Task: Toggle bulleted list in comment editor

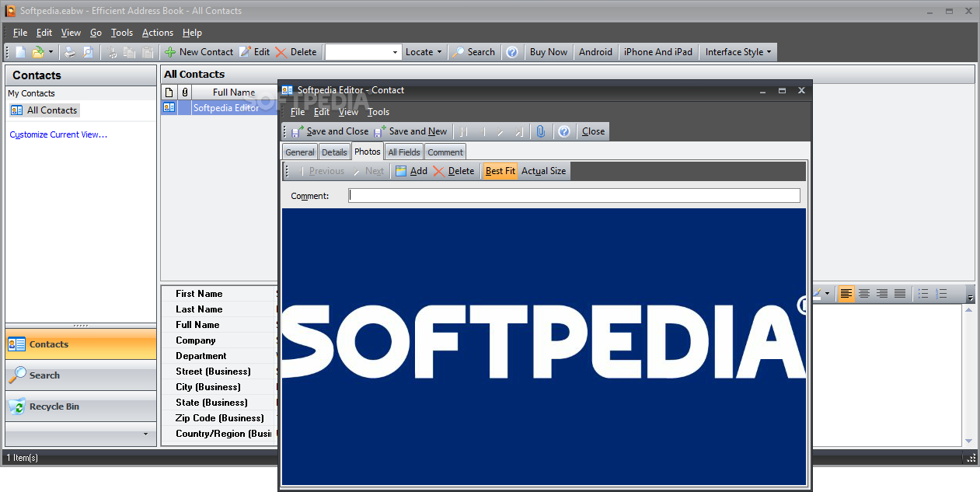Action: click(x=923, y=294)
